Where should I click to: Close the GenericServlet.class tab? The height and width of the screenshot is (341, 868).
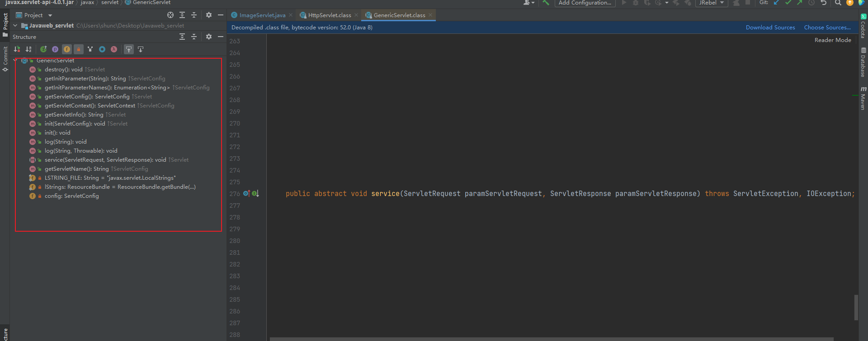pos(430,15)
